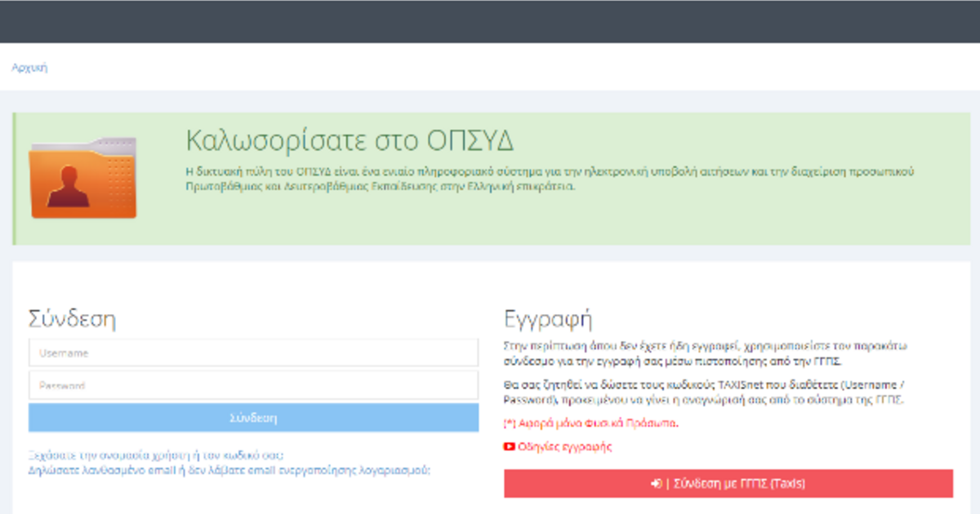Click the Καλωσορίσατε στο ΟΠΣΥΔ heading
980x514 pixels.
[350, 140]
